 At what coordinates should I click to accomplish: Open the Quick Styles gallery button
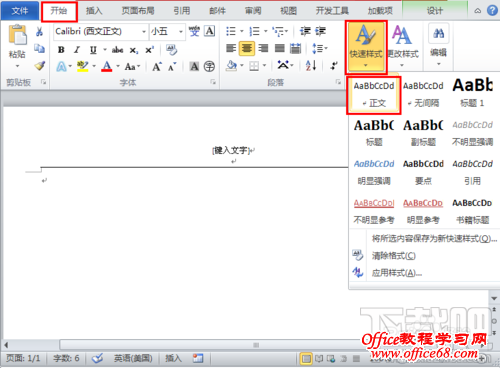pos(366,47)
